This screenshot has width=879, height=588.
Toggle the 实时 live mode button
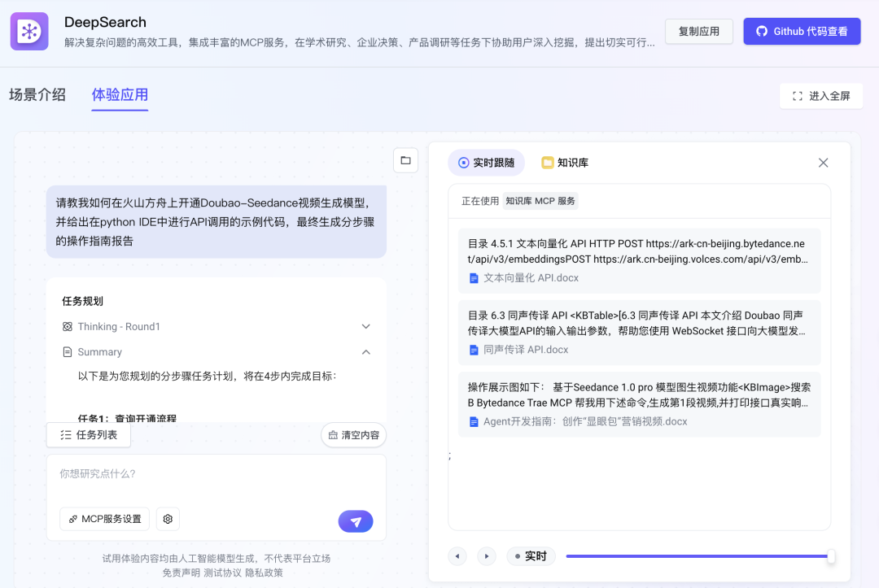click(531, 556)
